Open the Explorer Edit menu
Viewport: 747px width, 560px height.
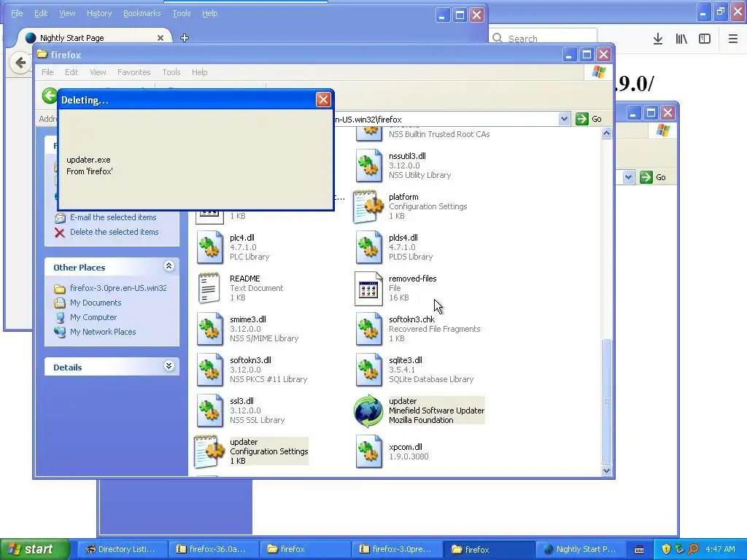[71, 72]
